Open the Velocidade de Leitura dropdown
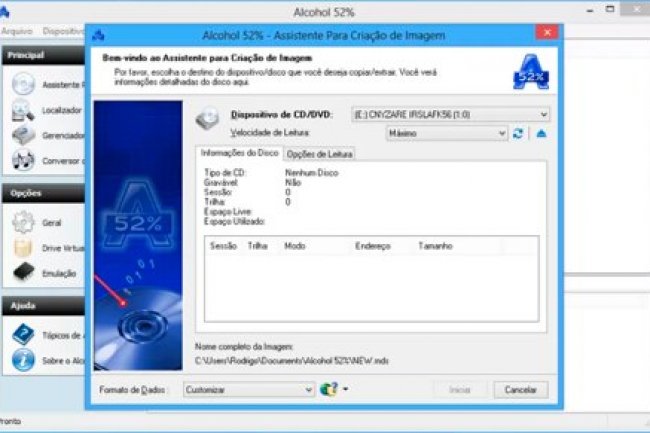 click(x=502, y=133)
